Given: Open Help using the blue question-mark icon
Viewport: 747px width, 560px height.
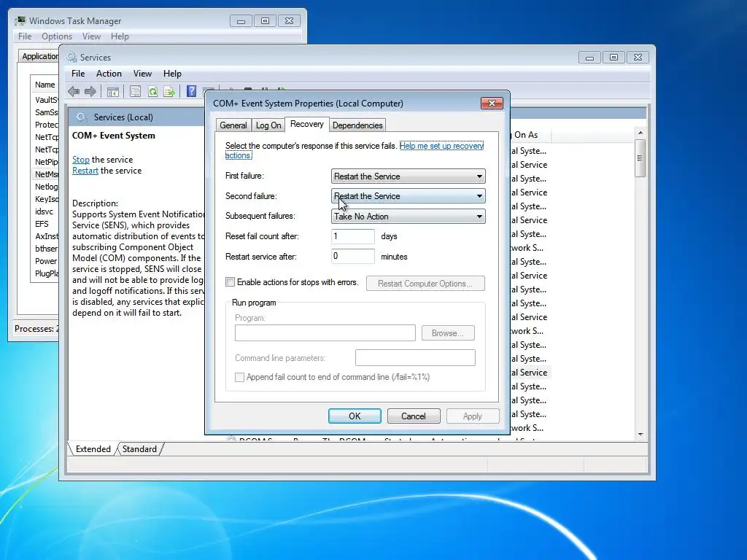Looking at the screenshot, I should [192, 91].
